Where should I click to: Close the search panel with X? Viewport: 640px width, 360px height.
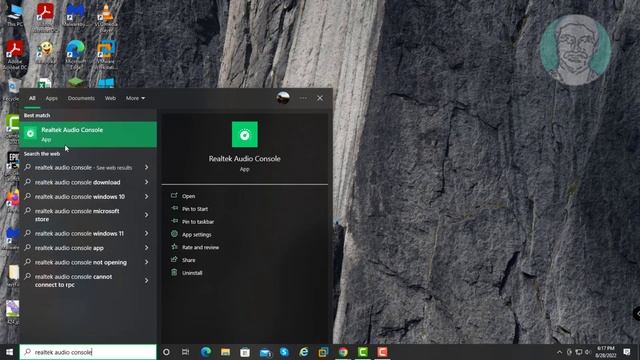[320, 98]
